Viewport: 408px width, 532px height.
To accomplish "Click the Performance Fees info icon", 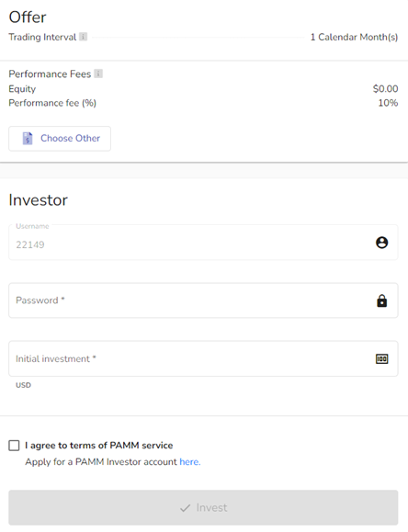I will pos(98,74).
